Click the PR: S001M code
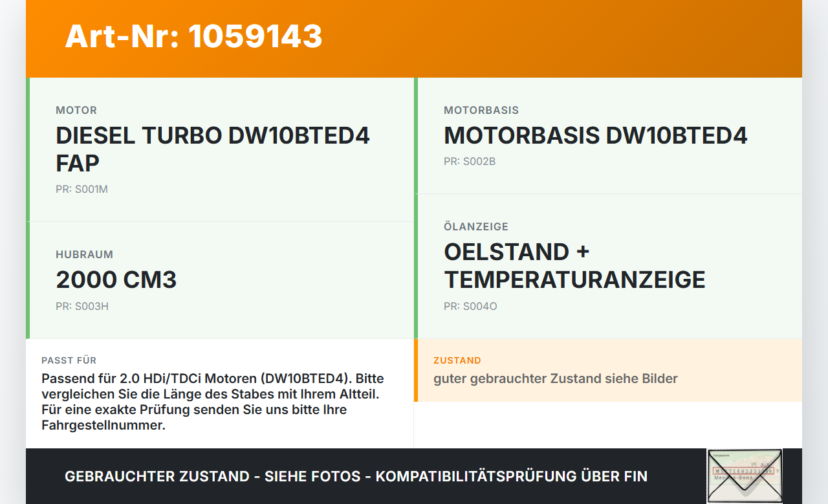The height and width of the screenshot is (504, 828). click(x=82, y=190)
